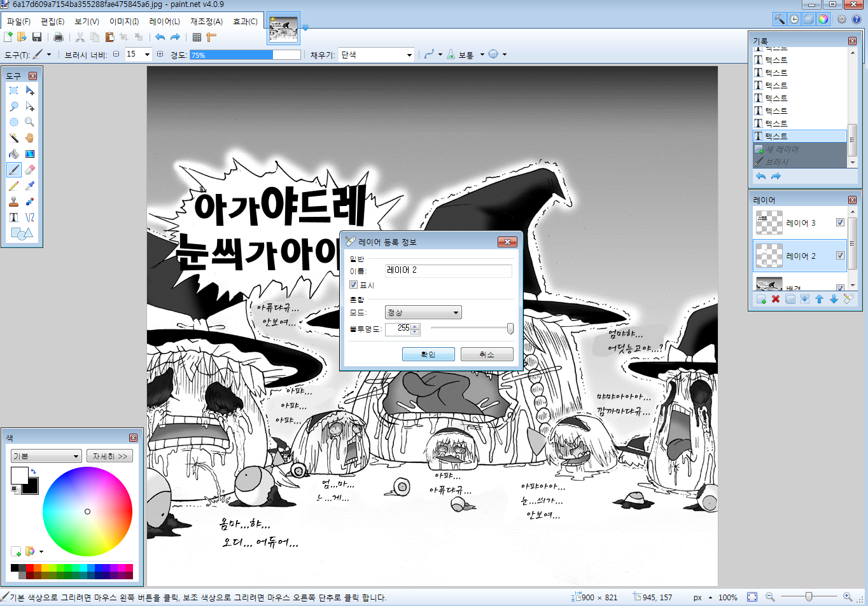Select the Color Picker eyedropper tool
Image resolution: width=868 pixels, height=606 pixels.
(x=29, y=186)
